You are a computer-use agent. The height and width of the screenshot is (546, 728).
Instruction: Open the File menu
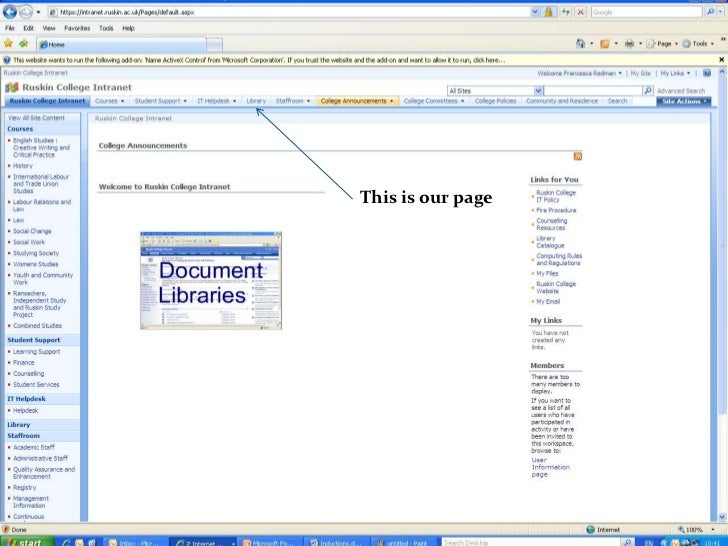coord(10,28)
